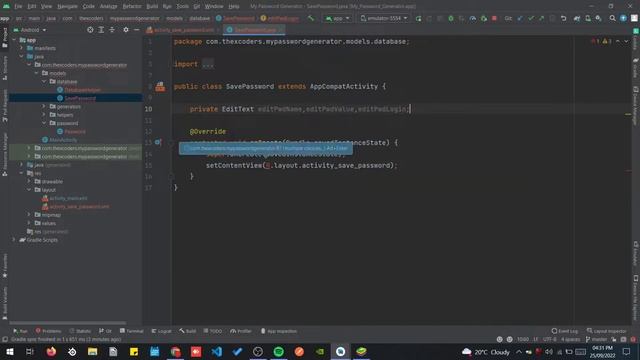Open the emulator-5554 device dropdown
The width and height of the screenshot is (640, 360).
pos(384,18)
